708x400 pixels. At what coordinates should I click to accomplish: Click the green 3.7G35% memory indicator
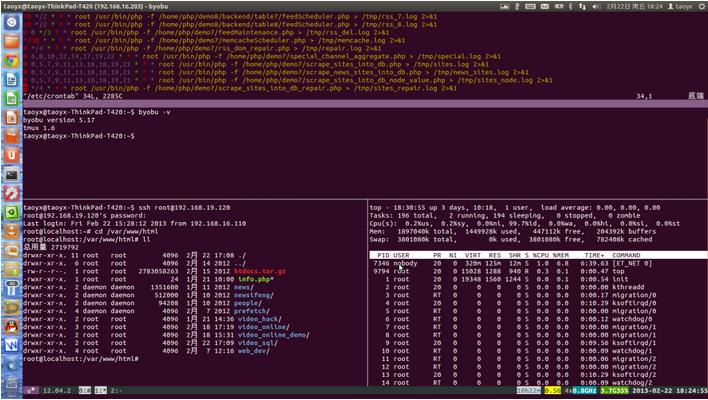click(x=614, y=390)
